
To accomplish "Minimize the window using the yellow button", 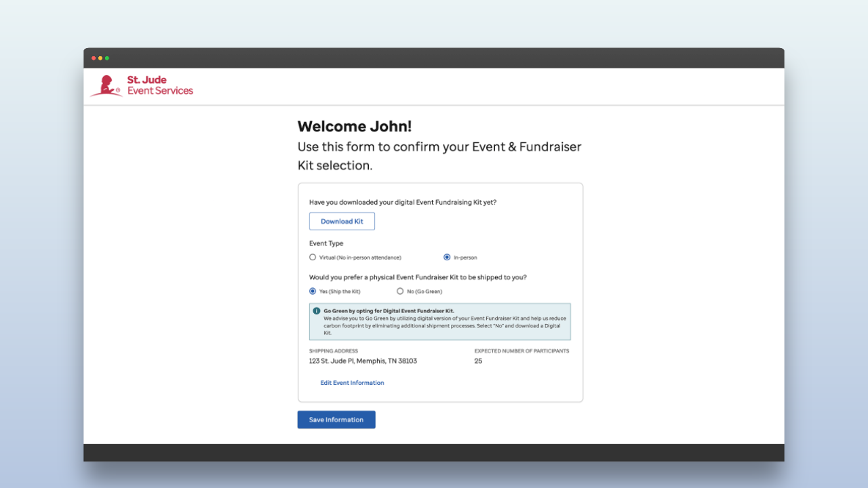I will pos(100,58).
